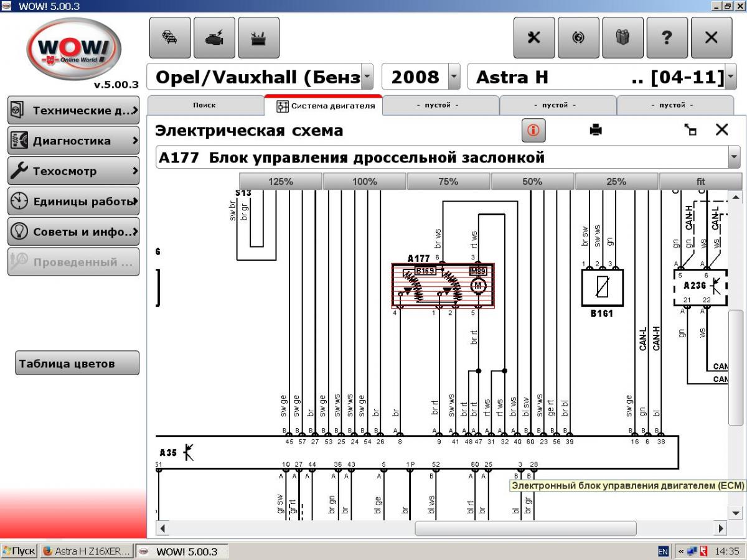The image size is (747, 560).
Task: Click the gift box icon
Action: (622, 37)
